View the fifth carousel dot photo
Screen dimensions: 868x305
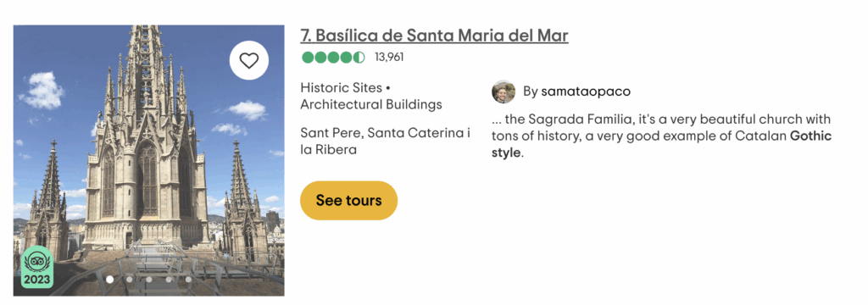tap(188, 280)
